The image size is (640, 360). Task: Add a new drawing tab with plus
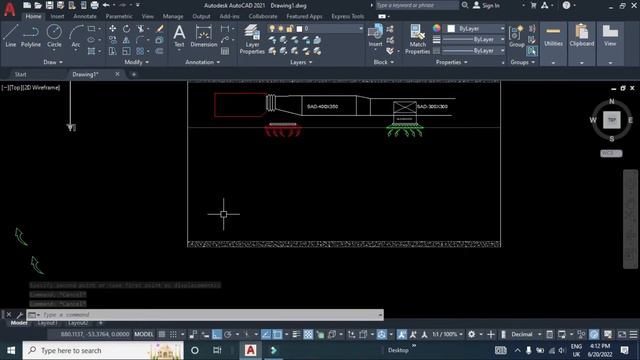click(x=133, y=74)
